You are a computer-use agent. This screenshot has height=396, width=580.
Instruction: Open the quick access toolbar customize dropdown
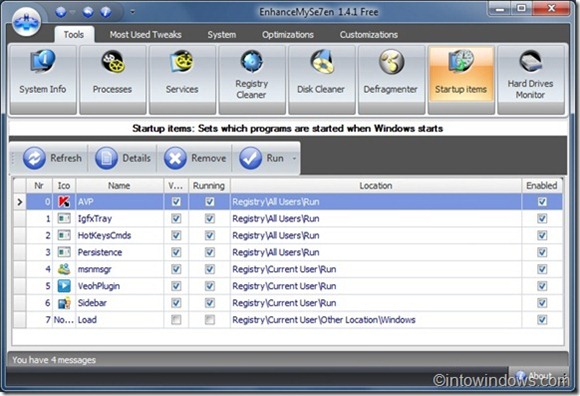coord(132,12)
